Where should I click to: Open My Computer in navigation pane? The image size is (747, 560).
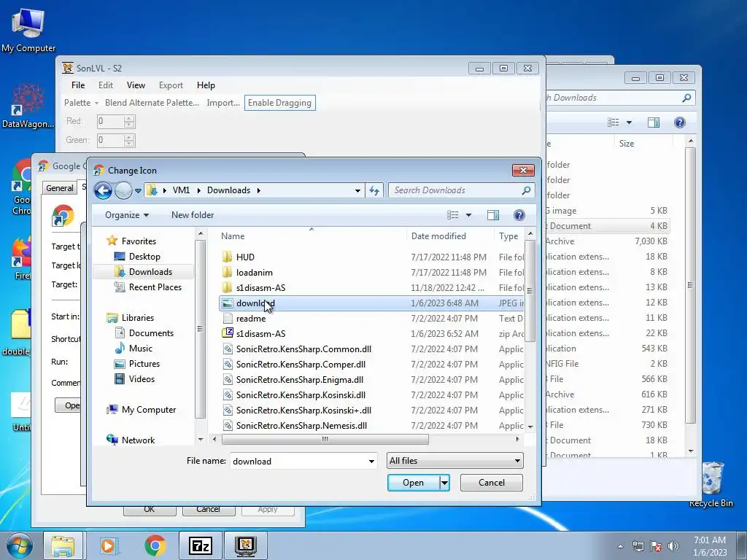148,410
